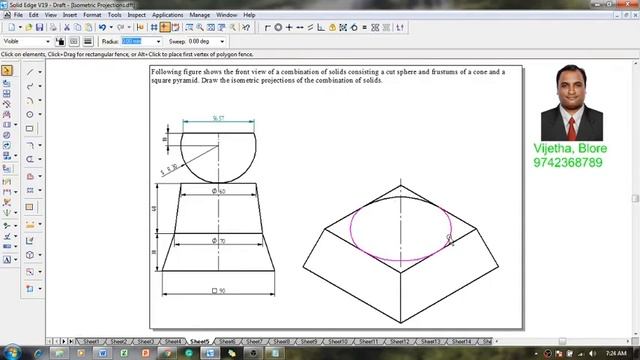Switch to the Sheet1 tab

tap(91, 341)
